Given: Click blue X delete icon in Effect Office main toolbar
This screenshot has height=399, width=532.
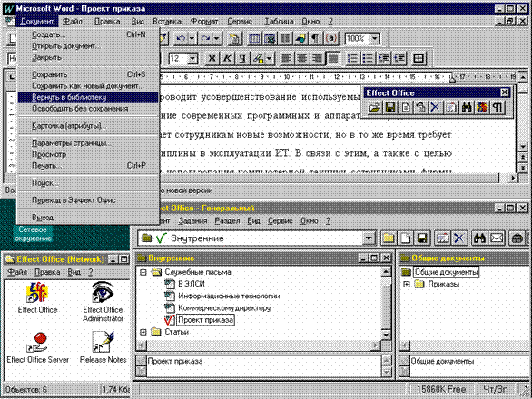Looking at the screenshot, I should (459, 238).
